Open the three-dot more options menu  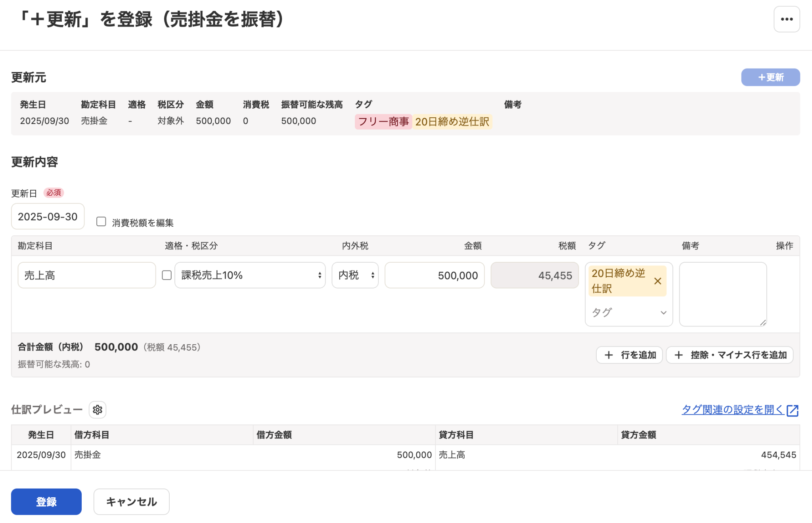(787, 19)
